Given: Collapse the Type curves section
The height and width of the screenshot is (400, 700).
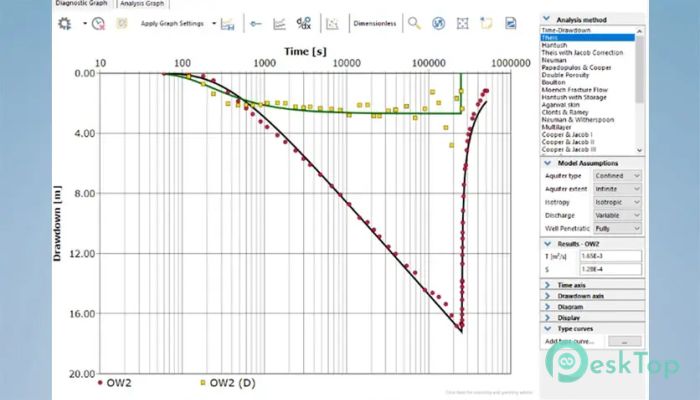Looking at the screenshot, I should click(548, 329).
